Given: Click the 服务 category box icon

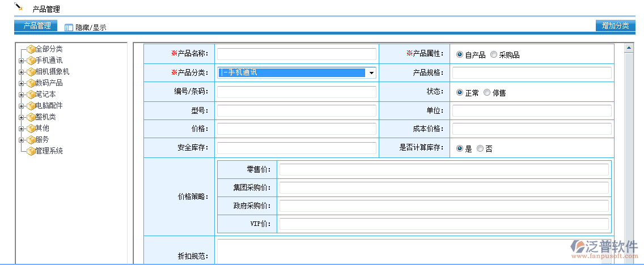Looking at the screenshot, I should (x=31, y=140).
